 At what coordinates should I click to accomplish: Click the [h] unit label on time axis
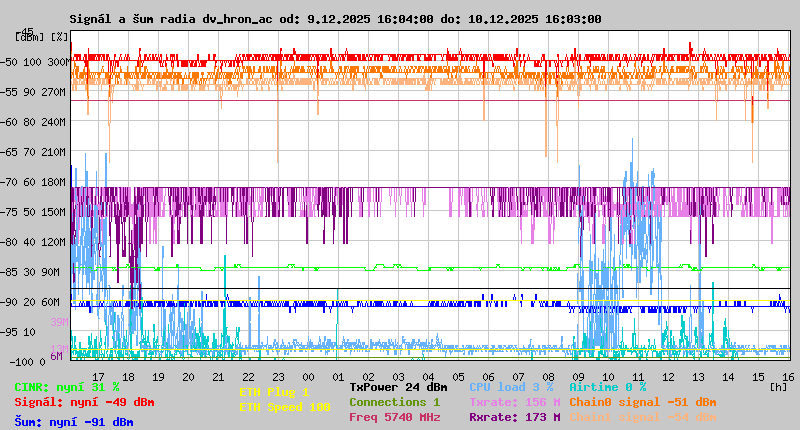777,386
